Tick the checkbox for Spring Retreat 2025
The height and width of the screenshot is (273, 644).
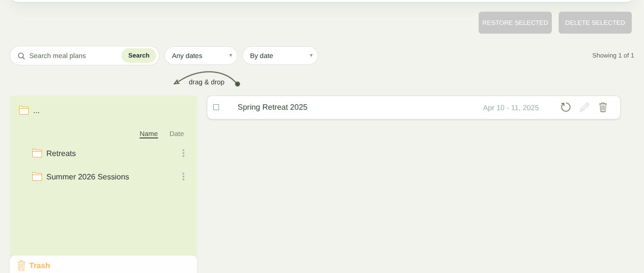click(216, 107)
